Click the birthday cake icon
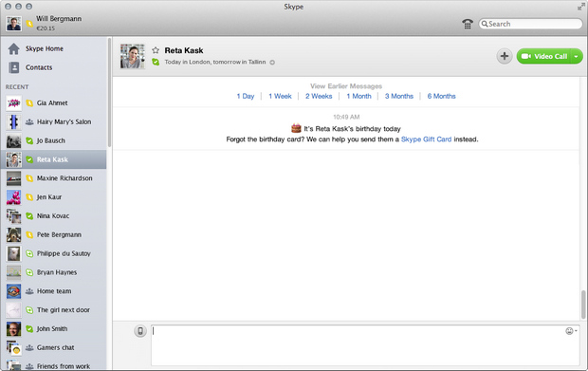This screenshot has width=588, height=371. tap(296, 128)
